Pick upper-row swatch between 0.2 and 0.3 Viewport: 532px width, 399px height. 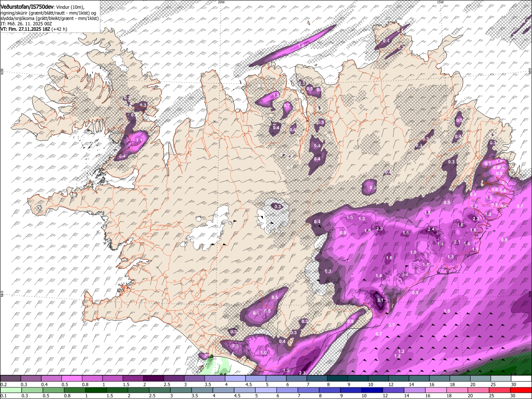(10, 378)
